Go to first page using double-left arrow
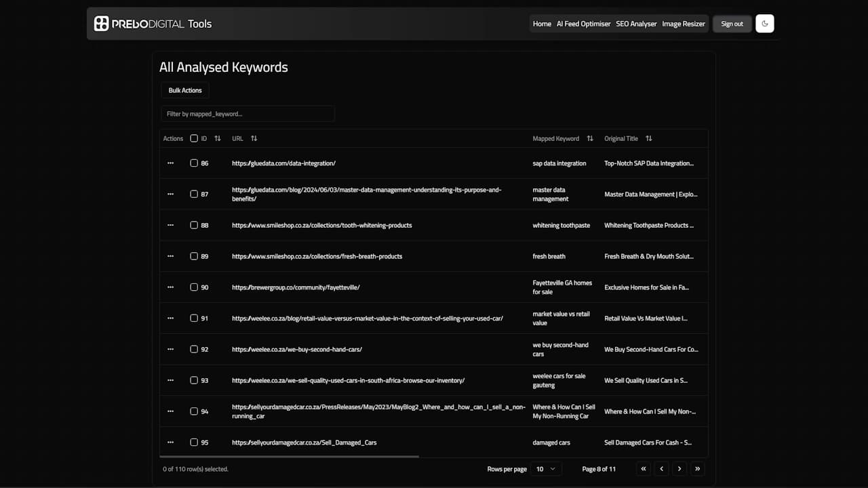This screenshot has height=488, width=868. (643, 468)
